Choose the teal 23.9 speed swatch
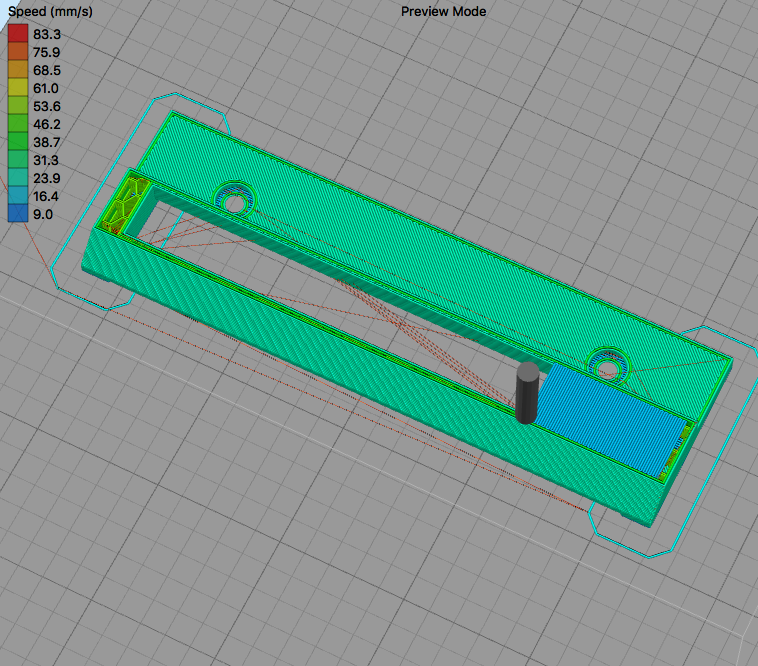The height and width of the screenshot is (666, 758). pyautogui.click(x=18, y=178)
